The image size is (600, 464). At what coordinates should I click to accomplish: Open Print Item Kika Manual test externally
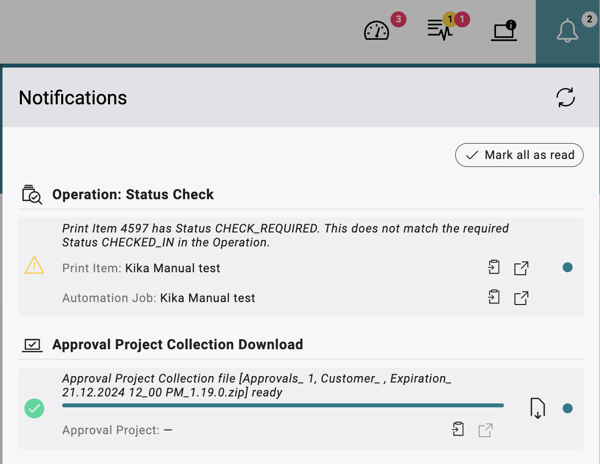point(521,268)
